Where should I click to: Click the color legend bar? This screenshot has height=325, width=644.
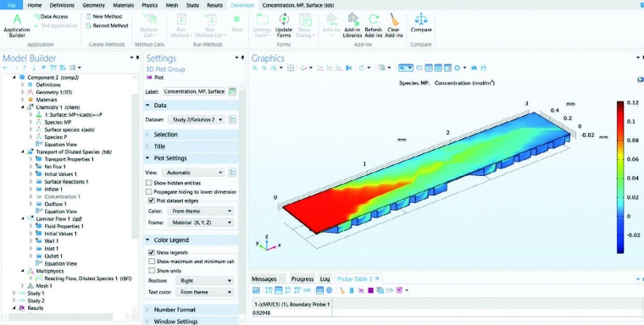(620, 177)
